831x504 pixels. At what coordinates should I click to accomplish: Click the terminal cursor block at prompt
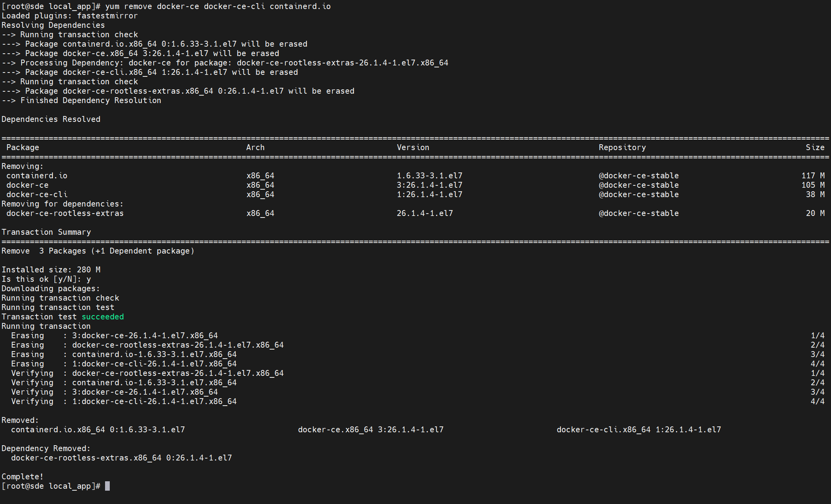coord(107,486)
